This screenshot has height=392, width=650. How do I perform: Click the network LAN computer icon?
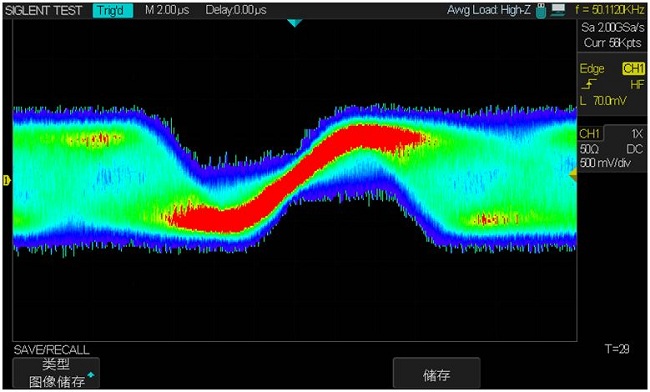coord(558,10)
